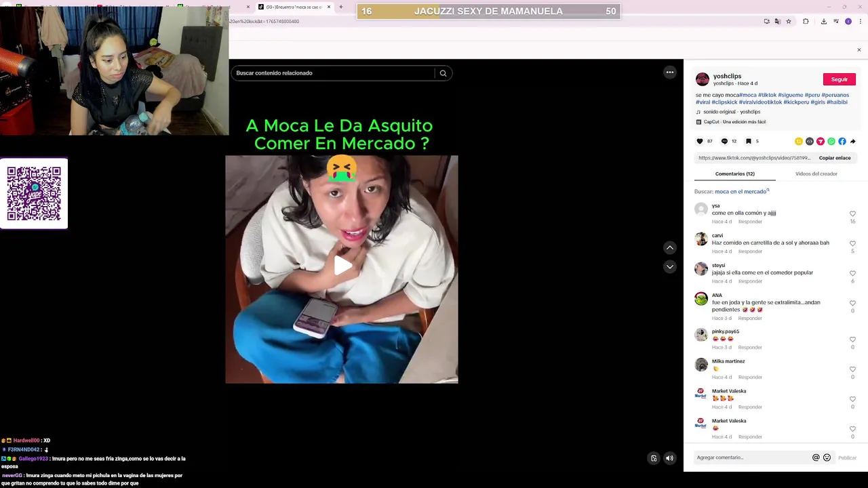868x488 pixels.
Task: Click the Yape QR code overlay
Action: (x=34, y=194)
